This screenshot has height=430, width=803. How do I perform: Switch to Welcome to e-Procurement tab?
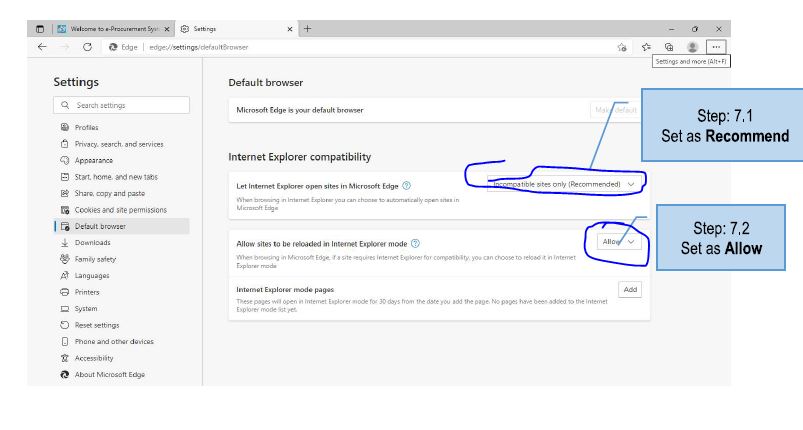[x=115, y=29]
